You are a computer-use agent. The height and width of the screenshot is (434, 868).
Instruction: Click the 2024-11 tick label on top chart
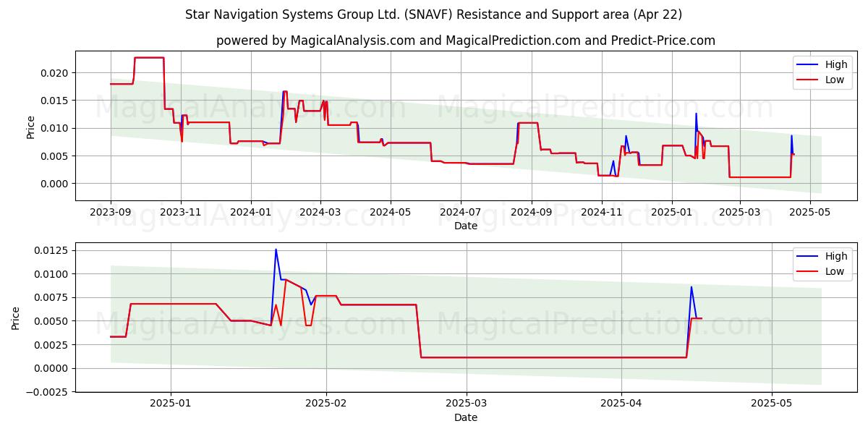(602, 213)
